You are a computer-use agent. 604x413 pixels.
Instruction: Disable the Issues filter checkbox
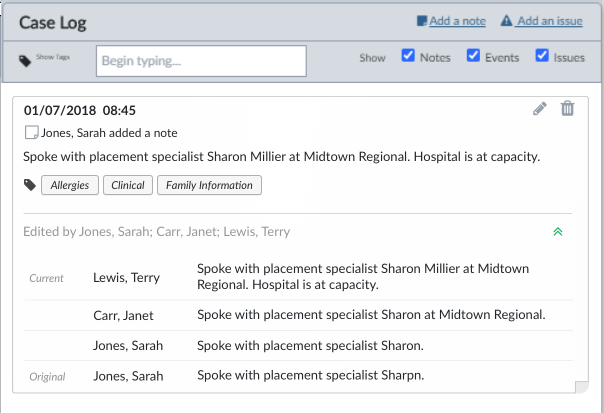(542, 55)
